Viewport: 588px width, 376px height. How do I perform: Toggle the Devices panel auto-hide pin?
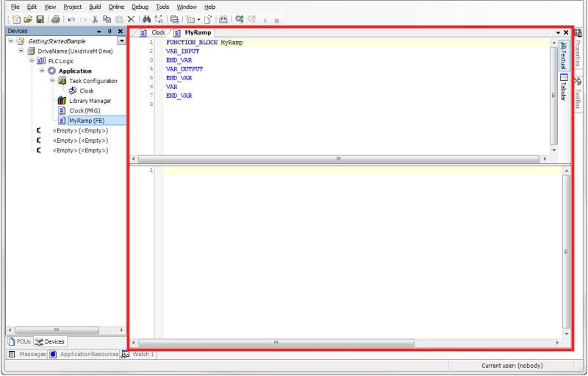110,32
